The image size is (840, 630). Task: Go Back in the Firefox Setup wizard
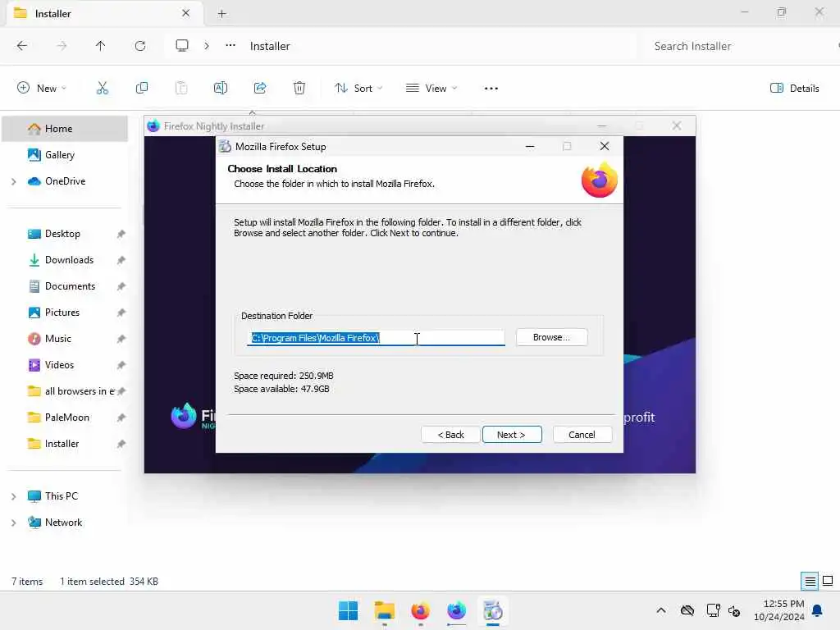450,435
